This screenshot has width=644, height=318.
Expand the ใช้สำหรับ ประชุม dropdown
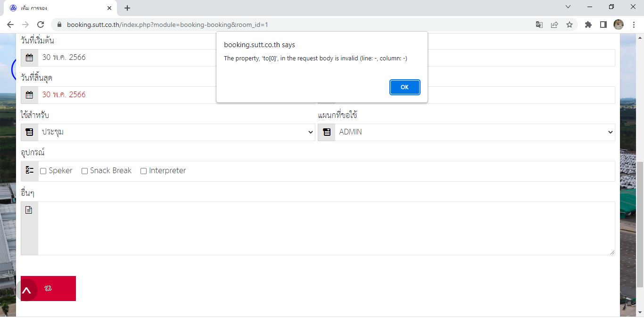176,132
